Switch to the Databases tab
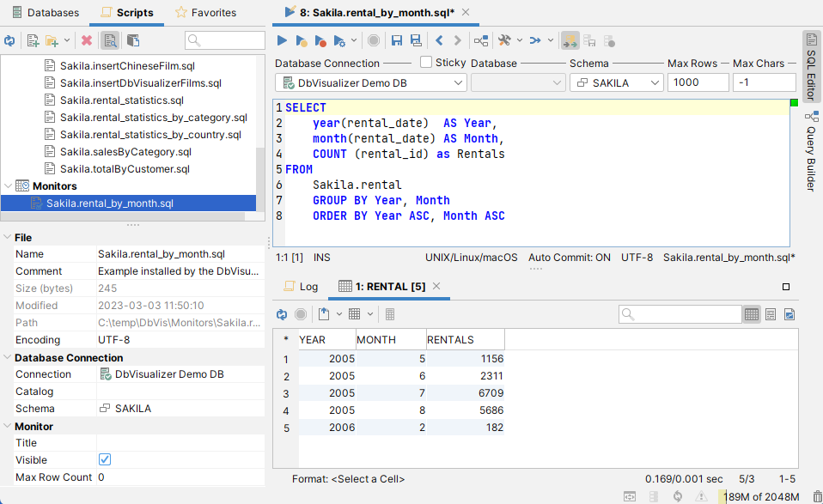This screenshot has width=823, height=504. coord(45,12)
